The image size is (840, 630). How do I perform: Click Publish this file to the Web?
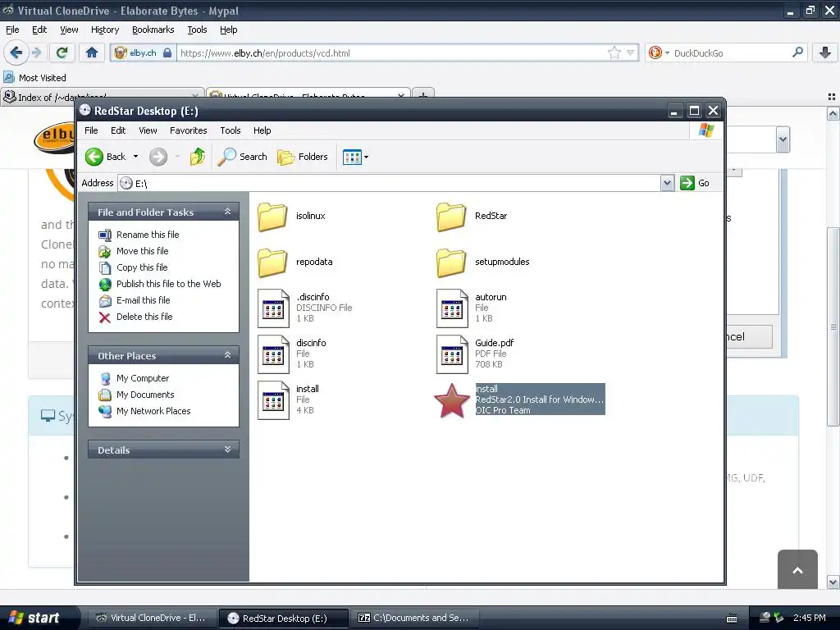pos(168,283)
